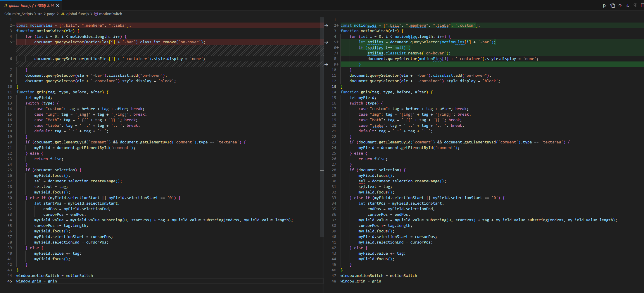Click "cursorPos += tag.length;" in left pane
This screenshot has height=293, width=644.
(61, 226)
